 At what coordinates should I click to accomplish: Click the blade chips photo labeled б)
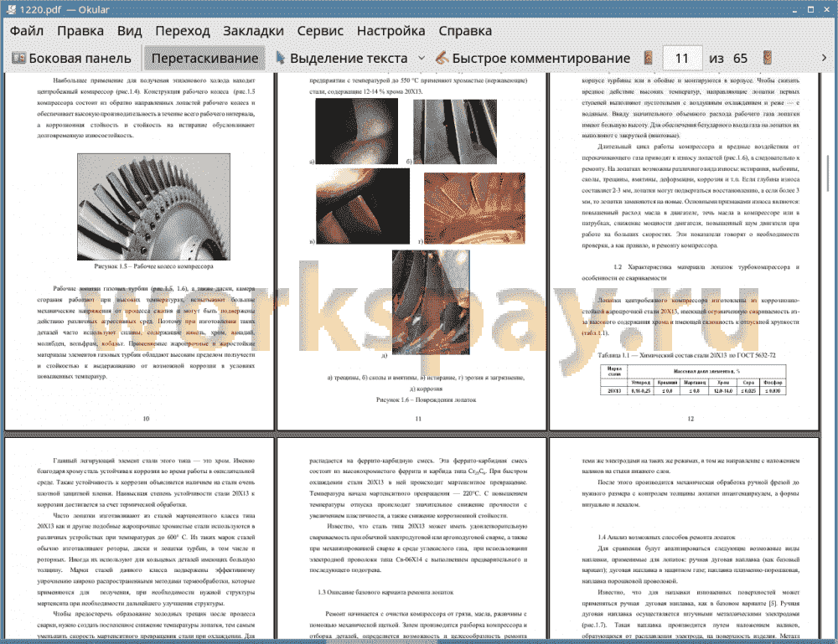point(455,131)
